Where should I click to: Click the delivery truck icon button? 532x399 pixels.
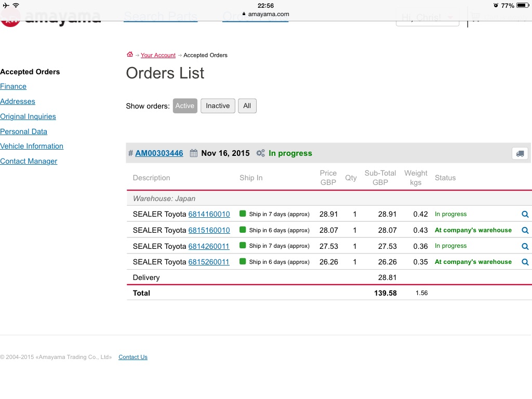click(x=520, y=153)
